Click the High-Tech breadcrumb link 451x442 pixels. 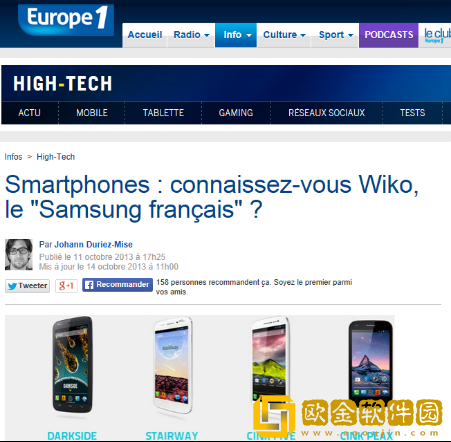[56, 157]
